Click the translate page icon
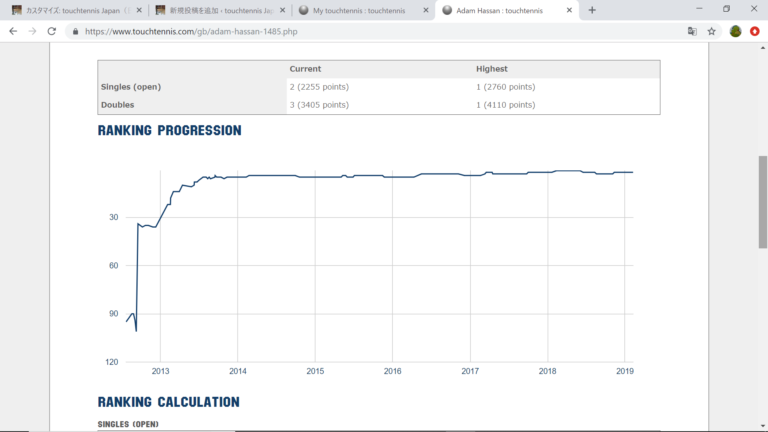The height and width of the screenshot is (432, 768). coord(692,31)
